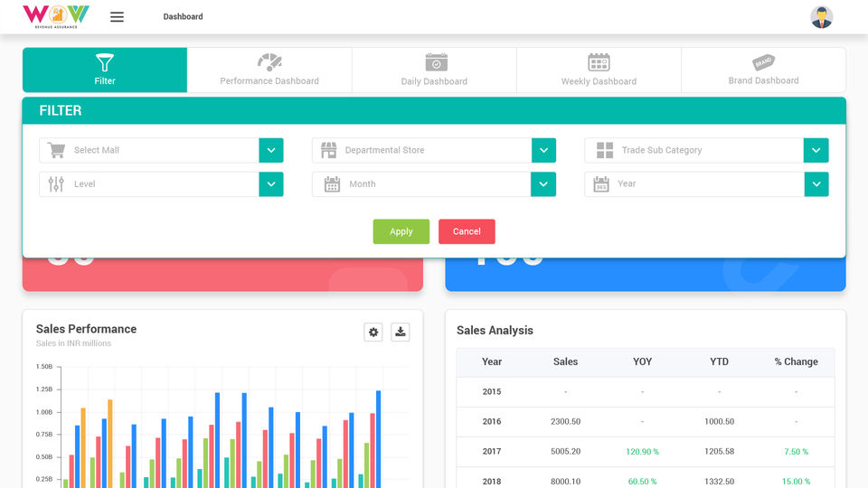Click the Weekly Dashboard calendar icon
The width and height of the screenshot is (868, 488).
pyautogui.click(x=599, y=62)
